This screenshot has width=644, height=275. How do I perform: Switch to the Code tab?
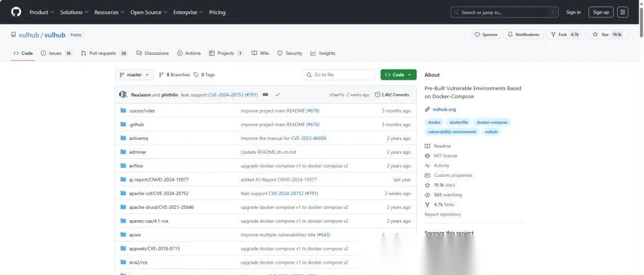[23, 54]
